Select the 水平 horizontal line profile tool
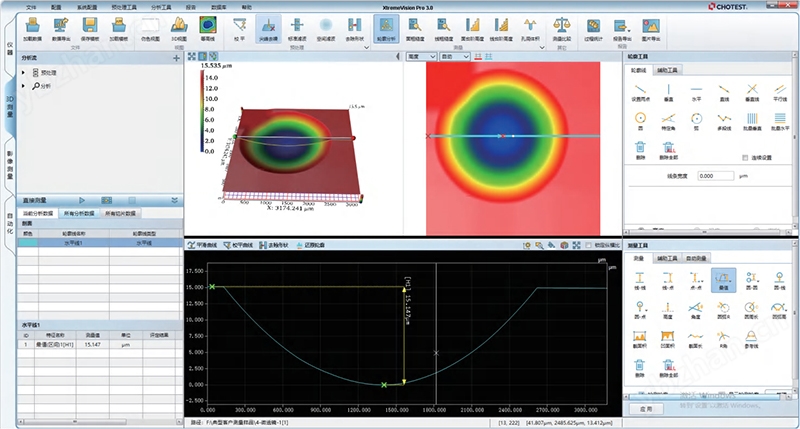This screenshot has width=800, height=429. tap(696, 92)
